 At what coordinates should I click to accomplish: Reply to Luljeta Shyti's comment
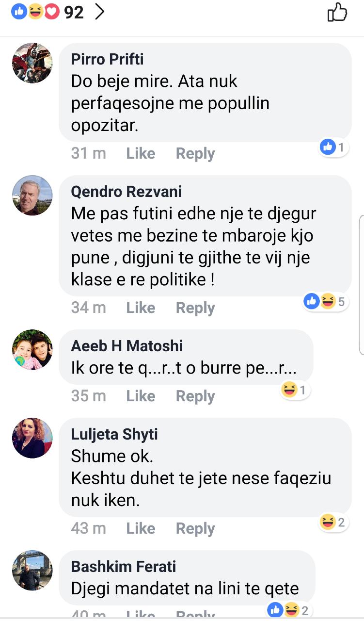(x=195, y=528)
